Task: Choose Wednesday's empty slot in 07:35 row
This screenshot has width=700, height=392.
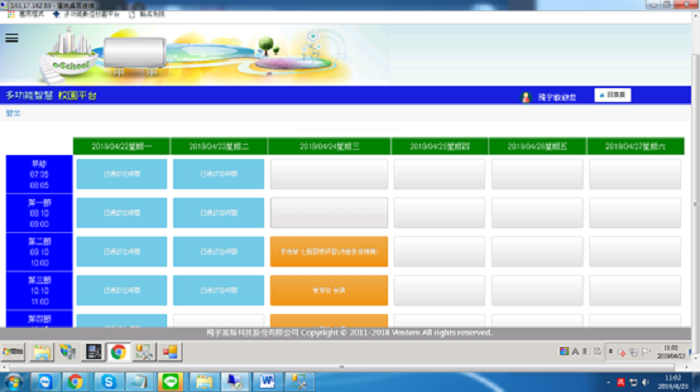Action: pos(329,174)
